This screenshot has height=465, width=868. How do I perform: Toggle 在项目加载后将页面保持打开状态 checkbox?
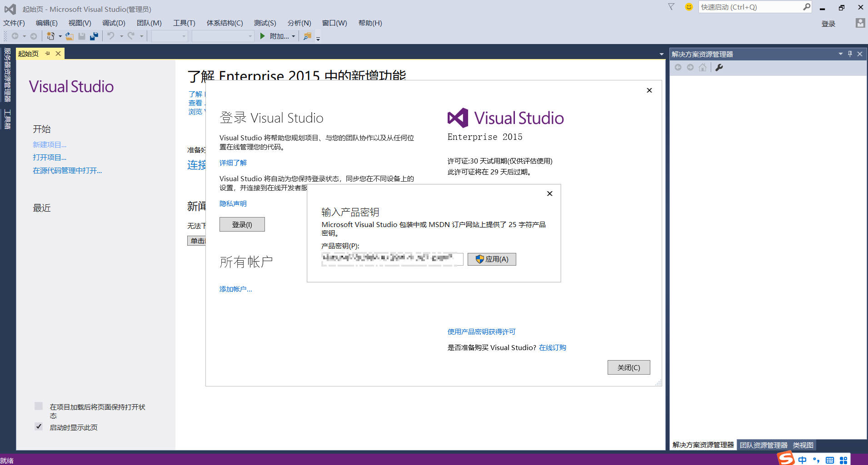pos(39,406)
